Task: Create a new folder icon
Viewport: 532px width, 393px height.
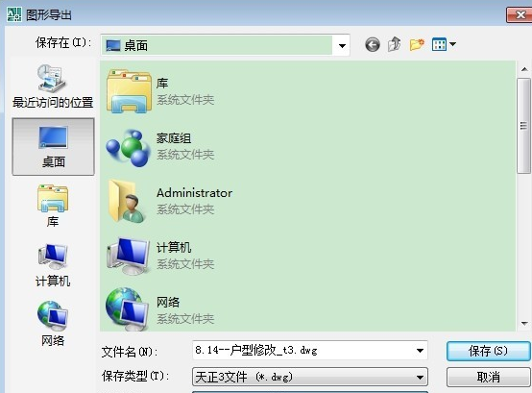Action: [417, 44]
